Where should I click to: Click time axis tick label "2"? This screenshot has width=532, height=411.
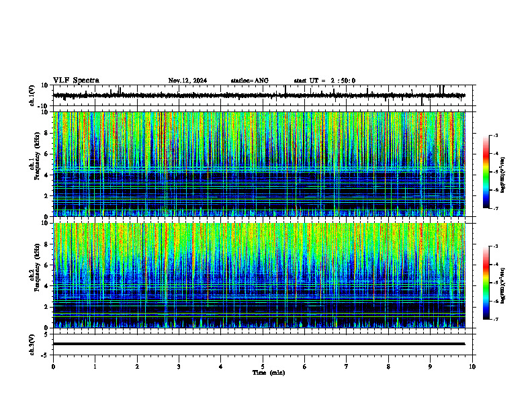[137, 367]
